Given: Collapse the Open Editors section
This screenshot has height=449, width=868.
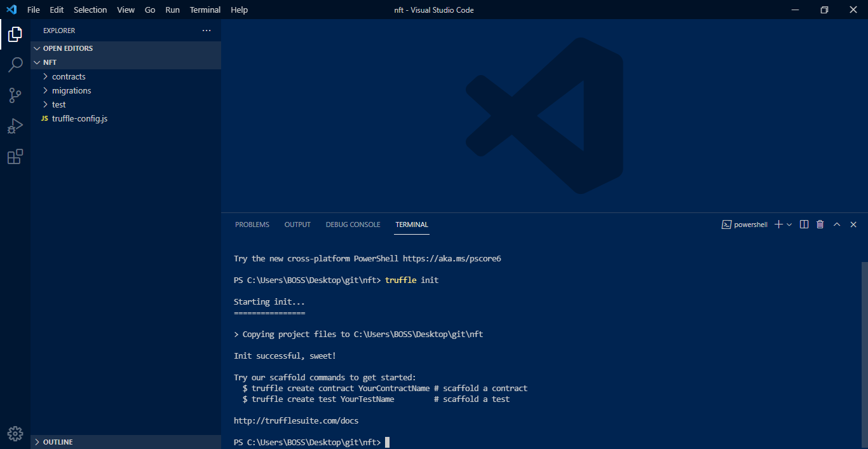Looking at the screenshot, I should point(126,48).
